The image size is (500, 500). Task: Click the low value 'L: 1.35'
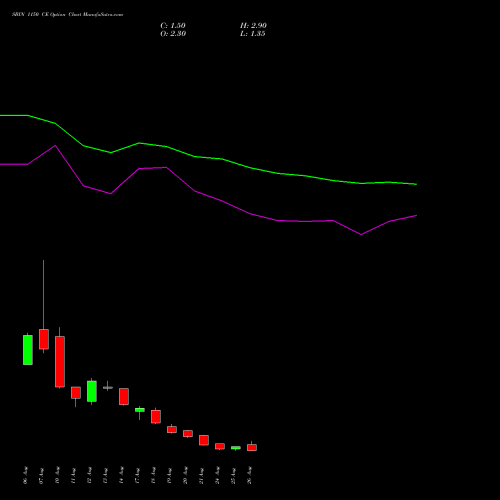pos(253,34)
